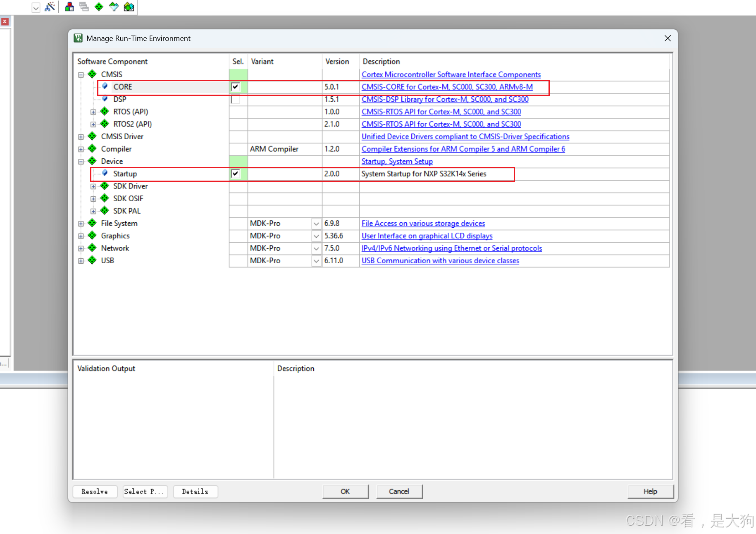Viewport: 756px width, 534px height.
Task: Click the Select Software Packs funnel icon
Action: click(114, 7)
